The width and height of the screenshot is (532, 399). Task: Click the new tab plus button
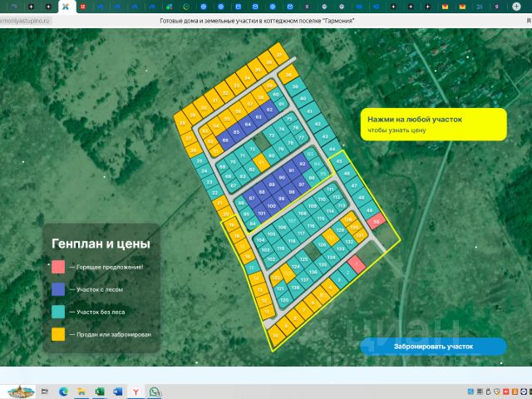tap(517, 6)
